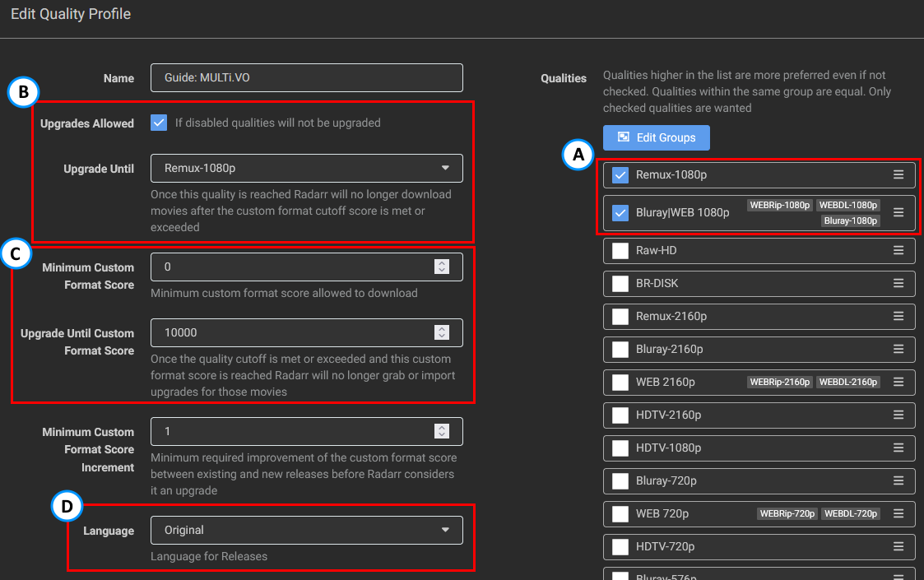The width and height of the screenshot is (924, 580).
Task: Click the reorder handle for Bluray-2160p
Action: point(898,349)
